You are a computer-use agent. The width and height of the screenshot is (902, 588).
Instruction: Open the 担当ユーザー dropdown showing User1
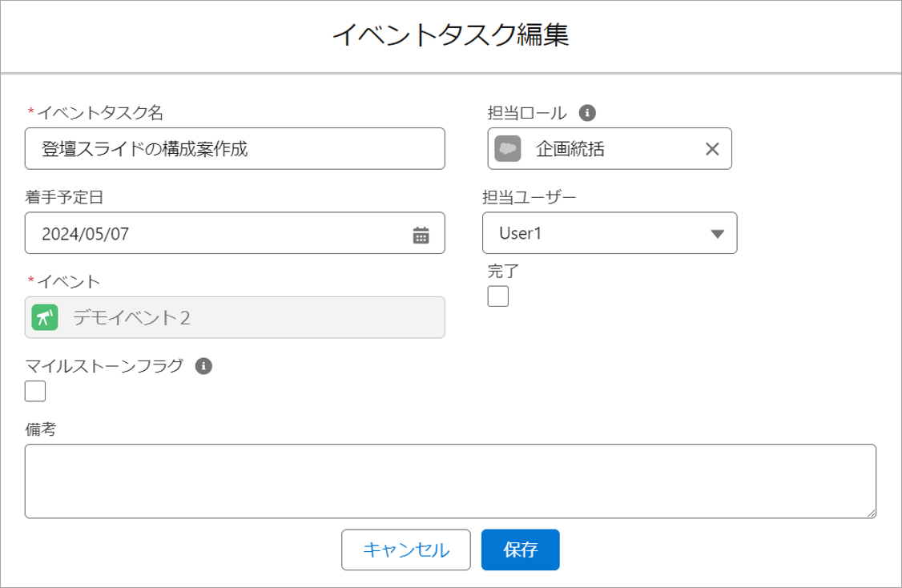[x=609, y=233]
